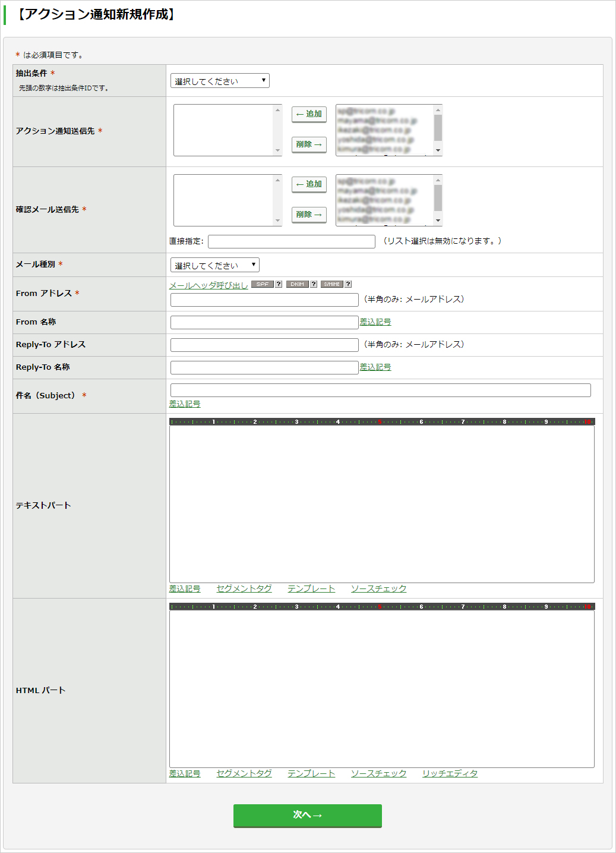Click inside the HTML パート text area

coord(382,689)
